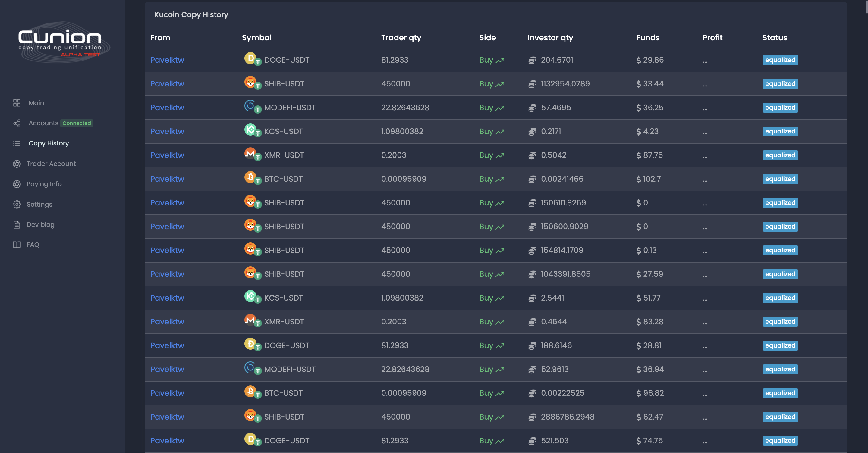Click the KCS coin icon in $4.23 row

[x=250, y=130]
